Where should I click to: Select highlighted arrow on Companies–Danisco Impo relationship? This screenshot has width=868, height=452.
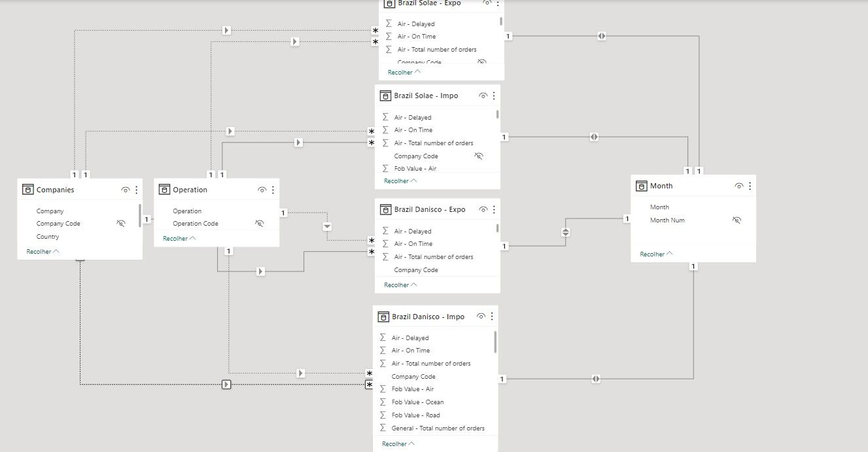pos(226,384)
